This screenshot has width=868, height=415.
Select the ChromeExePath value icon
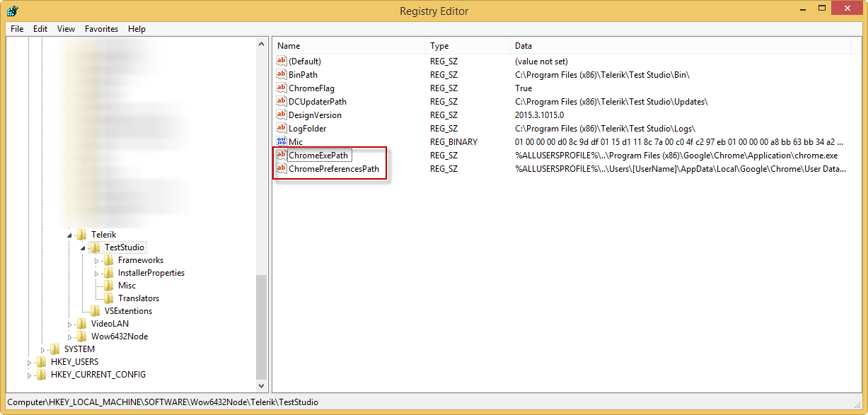282,156
